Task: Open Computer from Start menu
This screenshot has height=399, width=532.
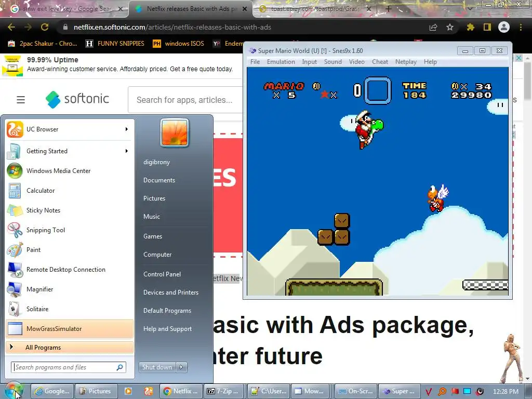Action: coord(157,255)
